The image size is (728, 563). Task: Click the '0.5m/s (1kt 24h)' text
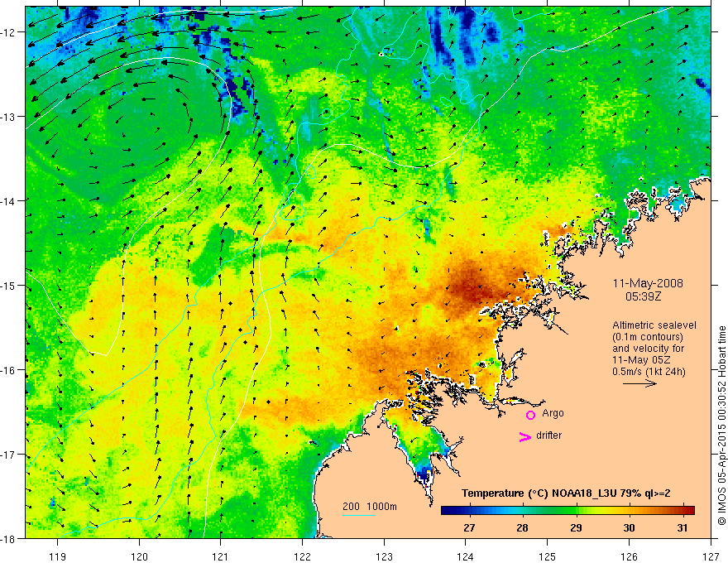649,372
